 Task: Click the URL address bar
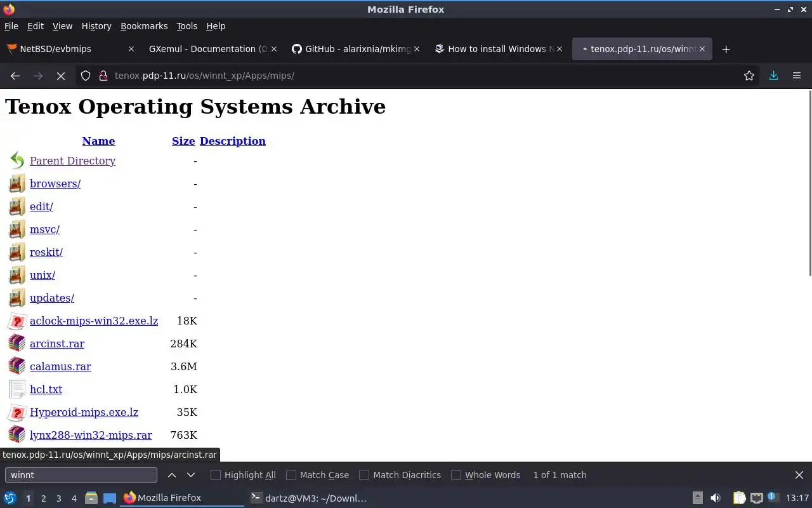coord(419,76)
